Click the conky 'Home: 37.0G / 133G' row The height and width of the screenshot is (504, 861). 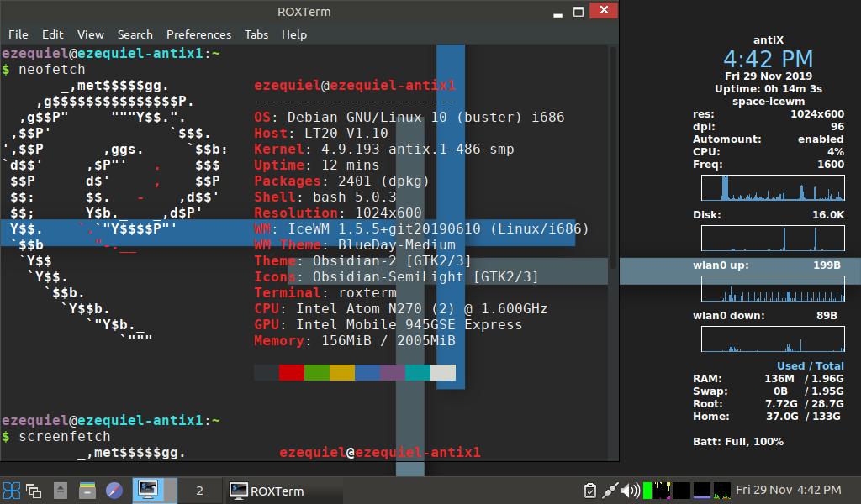coord(767,417)
